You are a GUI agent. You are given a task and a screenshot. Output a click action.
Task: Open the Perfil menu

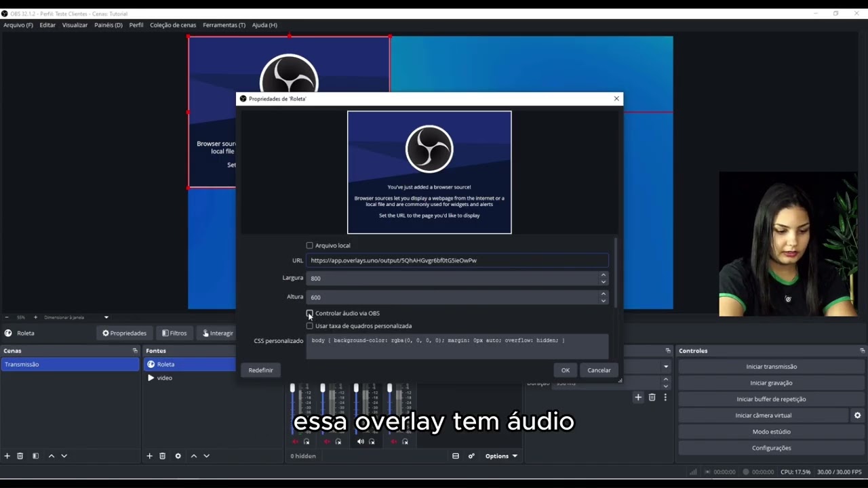(x=136, y=25)
